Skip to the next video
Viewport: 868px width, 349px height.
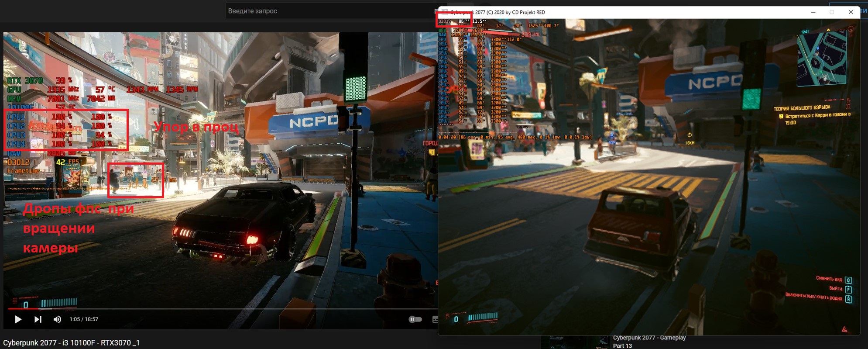pos(38,319)
